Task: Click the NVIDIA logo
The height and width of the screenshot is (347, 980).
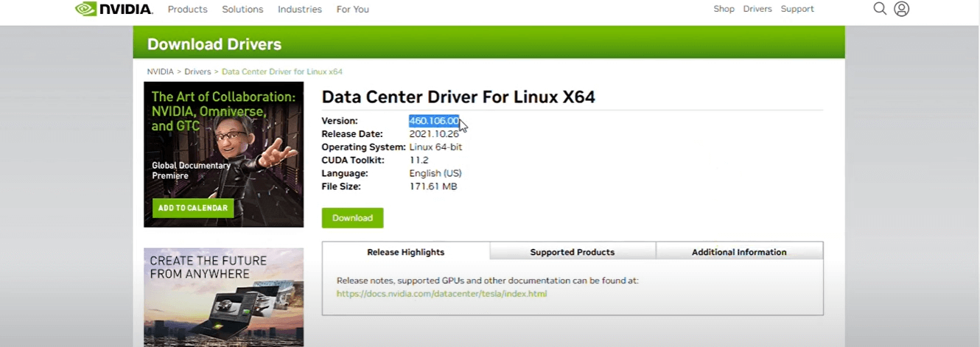Action: [113, 9]
